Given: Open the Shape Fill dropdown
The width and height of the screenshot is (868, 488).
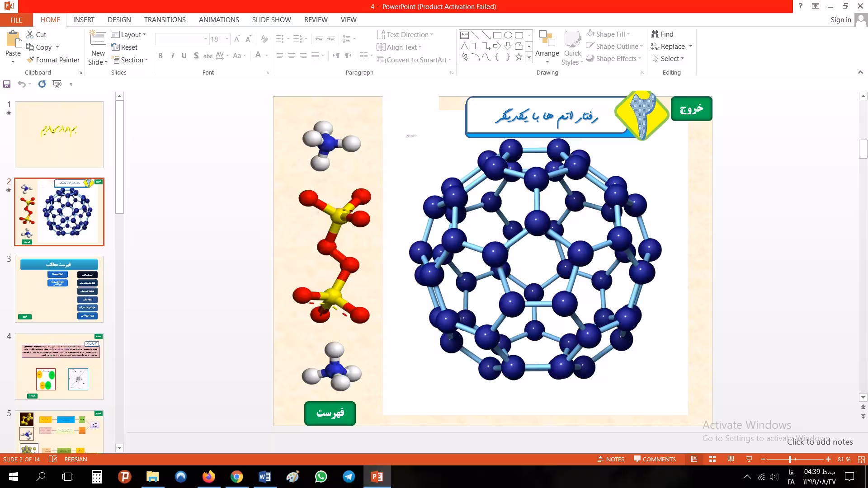Looking at the screenshot, I should [609, 34].
